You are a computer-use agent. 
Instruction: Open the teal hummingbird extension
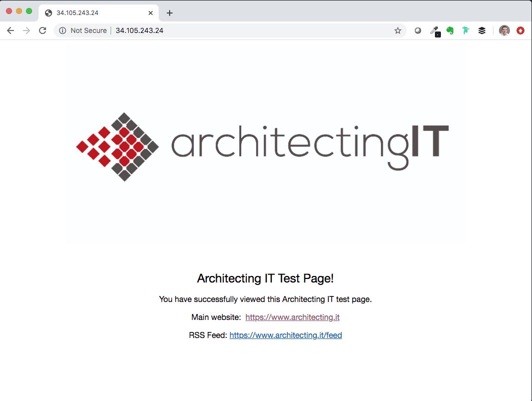point(465,30)
